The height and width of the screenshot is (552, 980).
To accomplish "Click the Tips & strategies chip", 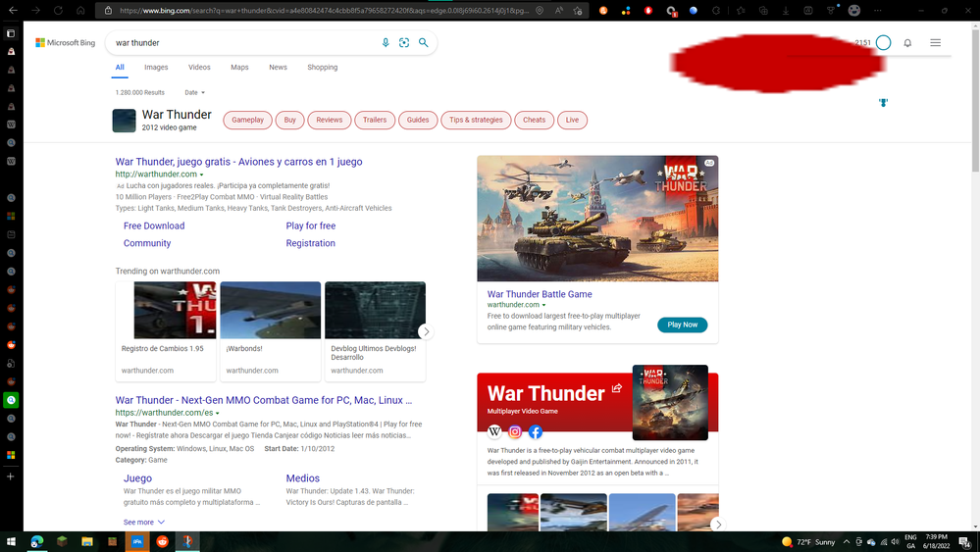I will [x=476, y=120].
